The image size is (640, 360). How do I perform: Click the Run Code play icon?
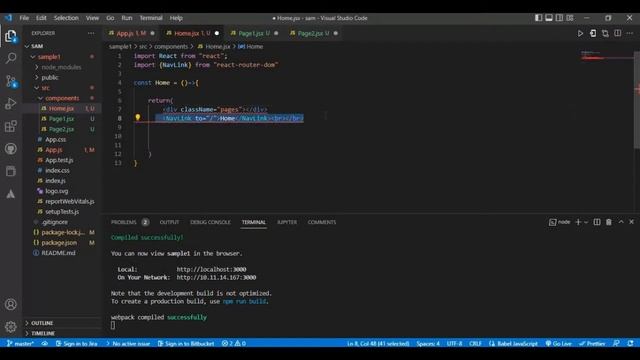coord(580,33)
